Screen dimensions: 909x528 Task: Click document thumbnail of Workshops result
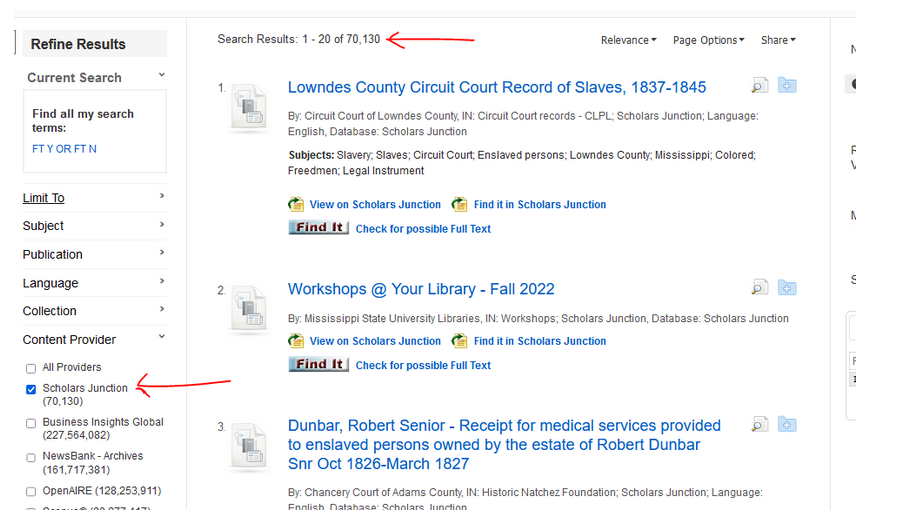[249, 309]
